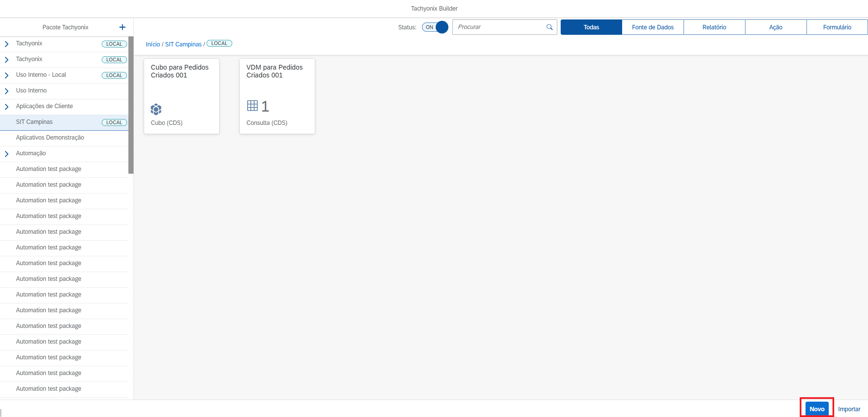Expand the Automação package
868x417 pixels.
click(6, 154)
